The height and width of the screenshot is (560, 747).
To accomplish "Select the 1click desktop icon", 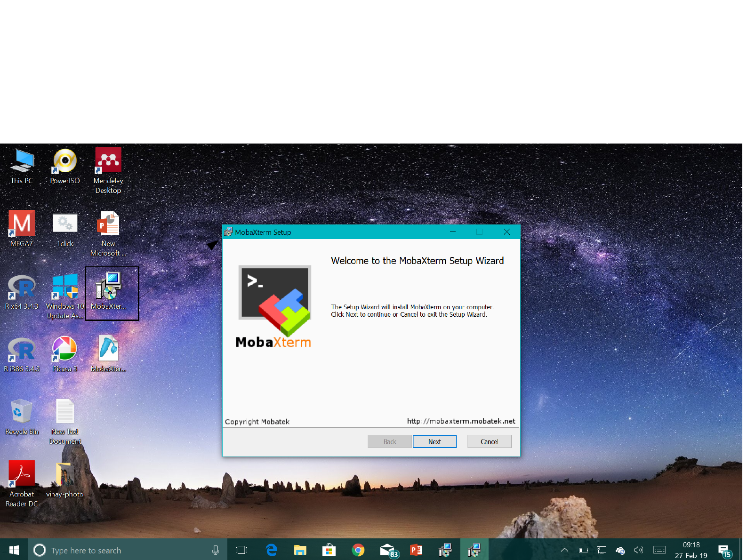I will pos(65,229).
